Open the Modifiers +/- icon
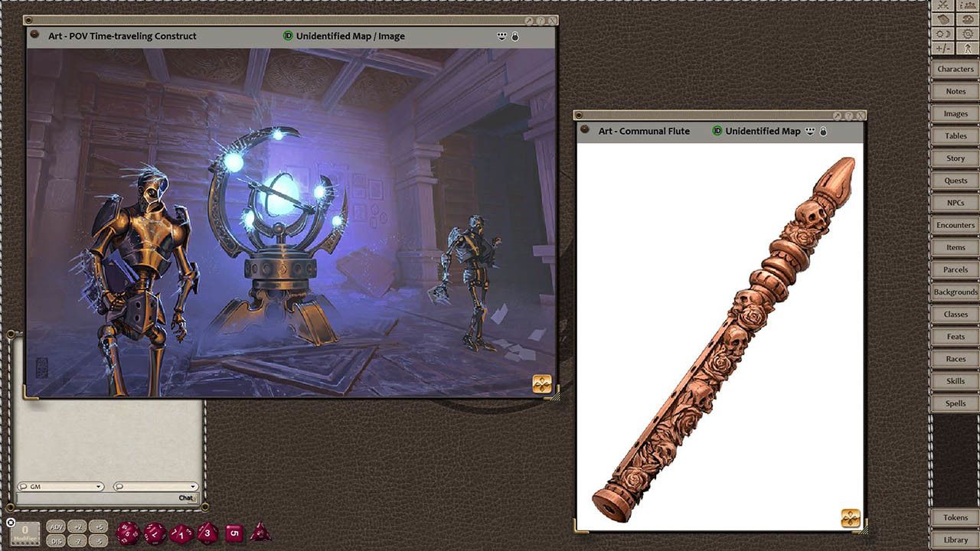The width and height of the screenshot is (980, 551). (x=943, y=47)
